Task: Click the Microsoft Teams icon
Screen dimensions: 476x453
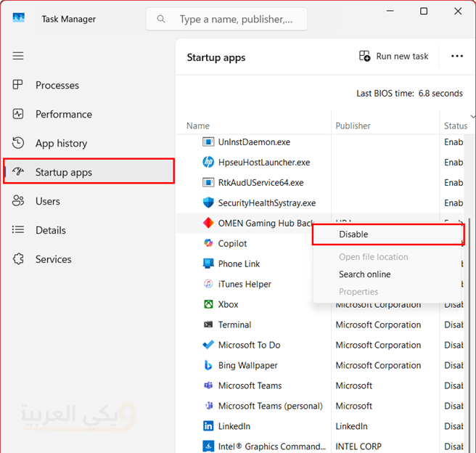Action: click(208, 385)
